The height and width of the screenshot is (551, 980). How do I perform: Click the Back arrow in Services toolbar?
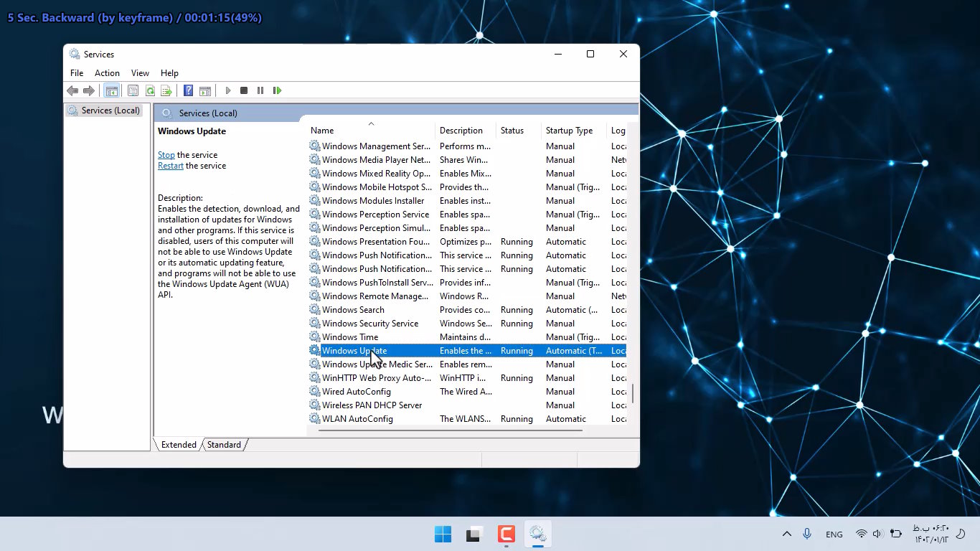pos(72,90)
